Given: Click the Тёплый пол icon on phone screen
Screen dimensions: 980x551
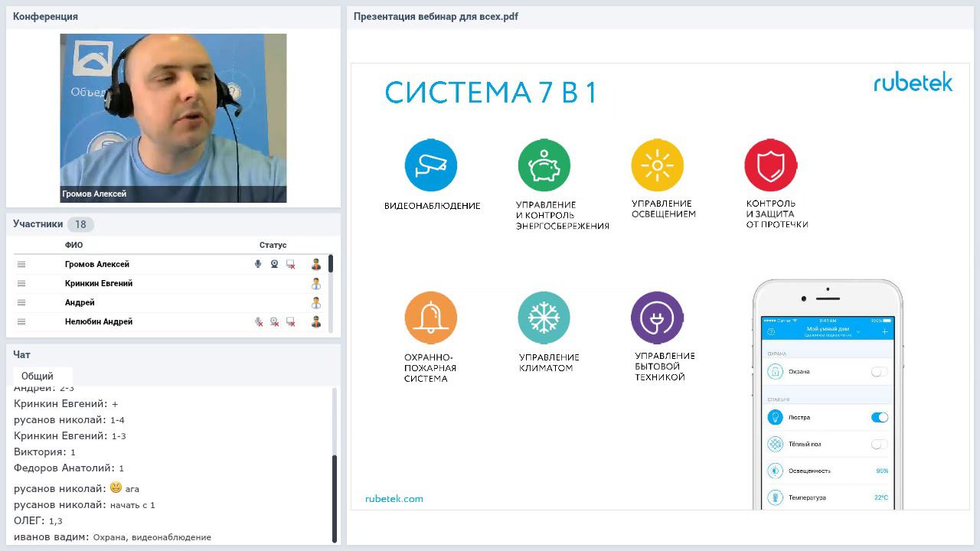Looking at the screenshot, I should 776,444.
